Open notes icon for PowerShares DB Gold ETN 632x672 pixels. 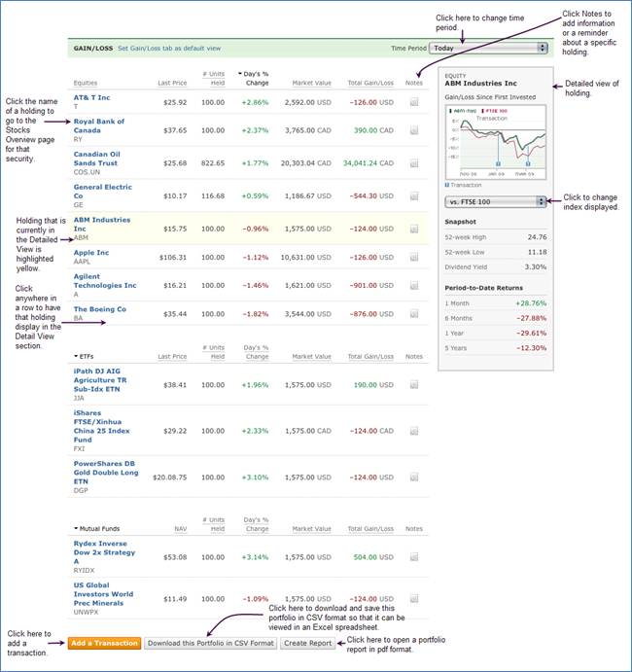pos(414,477)
